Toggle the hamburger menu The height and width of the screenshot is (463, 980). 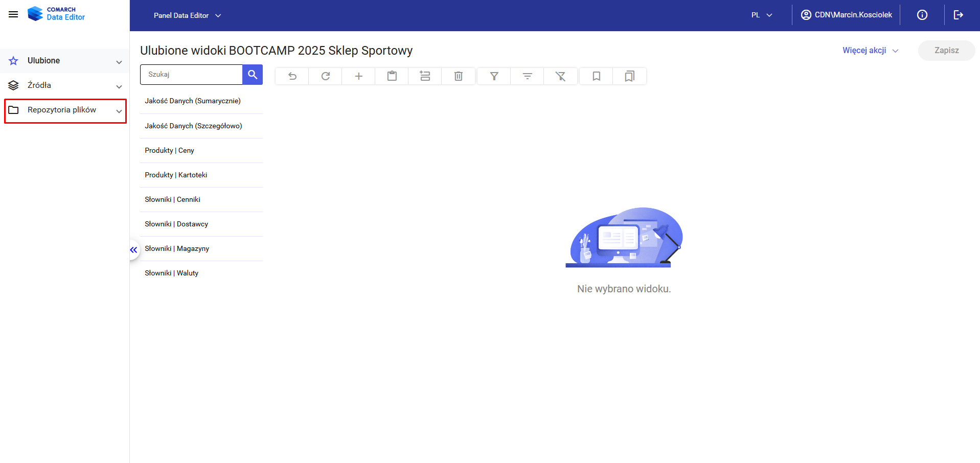click(x=13, y=14)
